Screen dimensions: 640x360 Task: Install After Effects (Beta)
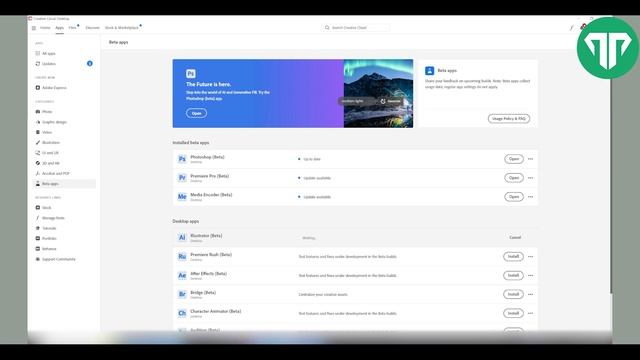pos(513,276)
